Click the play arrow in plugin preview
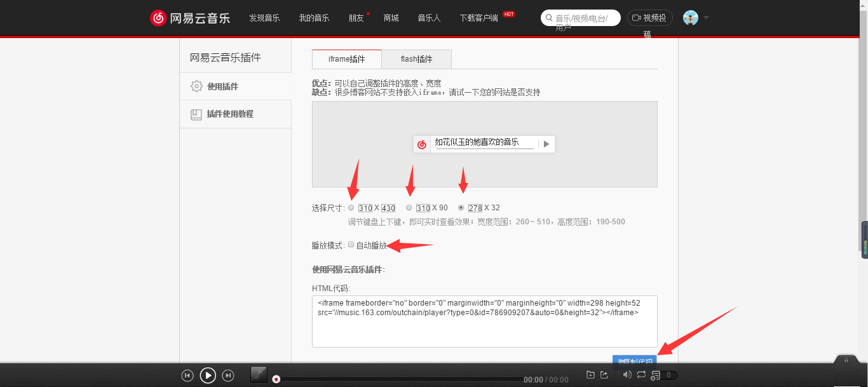 [546, 144]
